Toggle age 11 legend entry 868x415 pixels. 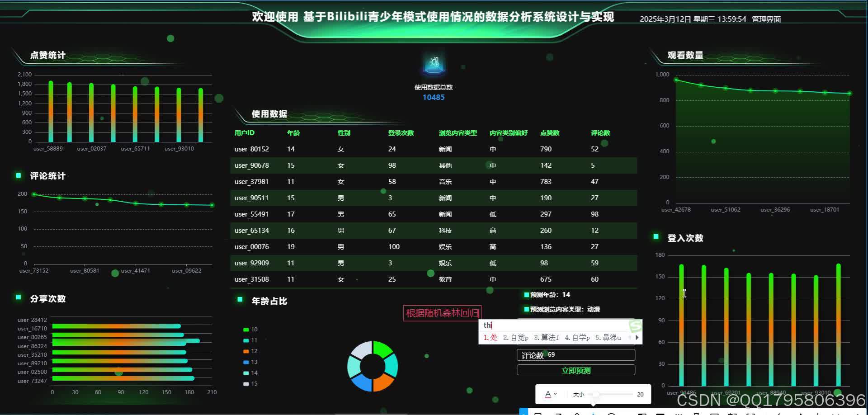point(250,340)
